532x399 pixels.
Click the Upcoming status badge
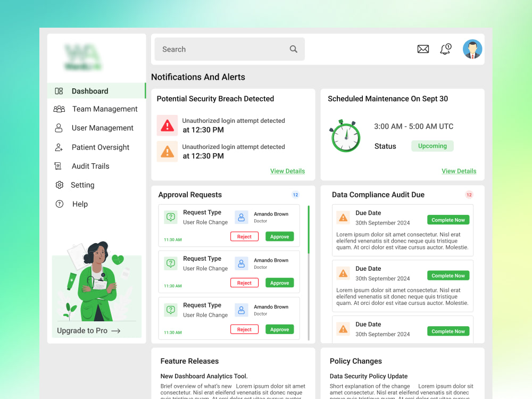point(432,146)
